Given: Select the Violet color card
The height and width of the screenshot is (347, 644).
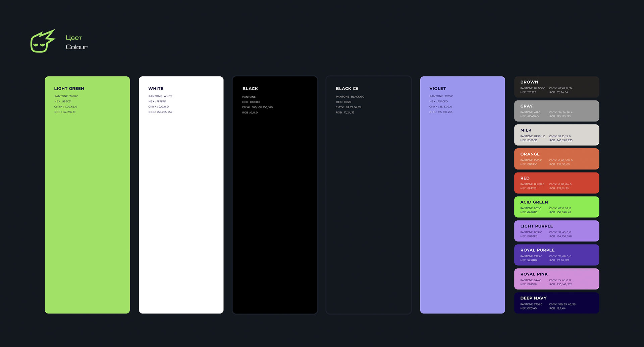Looking at the screenshot, I should click(463, 195).
